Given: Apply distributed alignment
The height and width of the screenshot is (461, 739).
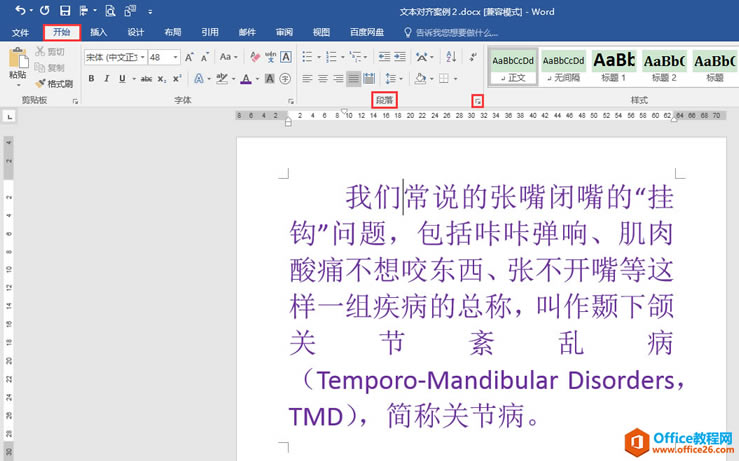Looking at the screenshot, I should [x=369, y=79].
